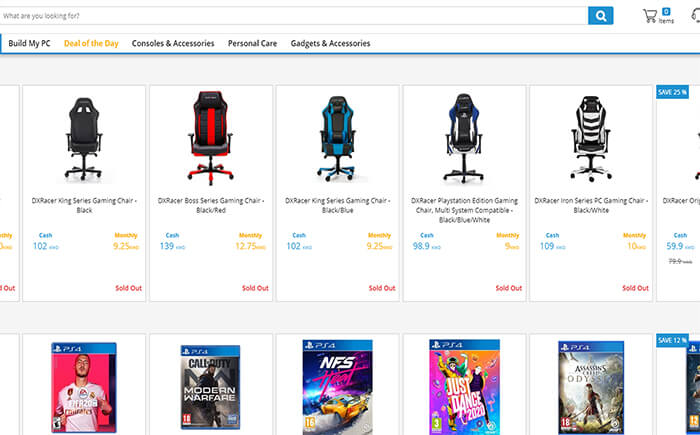The height and width of the screenshot is (435, 700).
Task: Open the FIFA 20 PS4 game cover
Action: (x=84, y=388)
